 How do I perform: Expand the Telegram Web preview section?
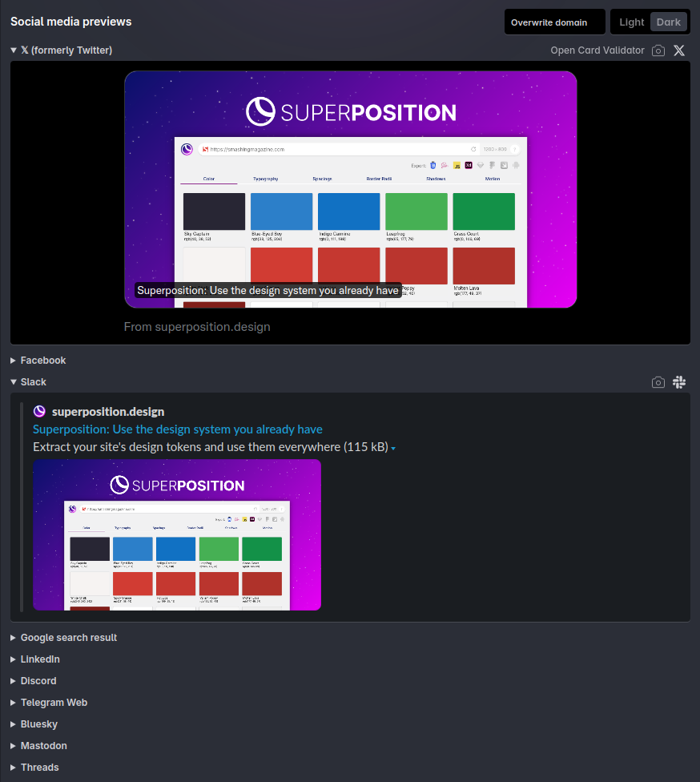[x=49, y=702]
